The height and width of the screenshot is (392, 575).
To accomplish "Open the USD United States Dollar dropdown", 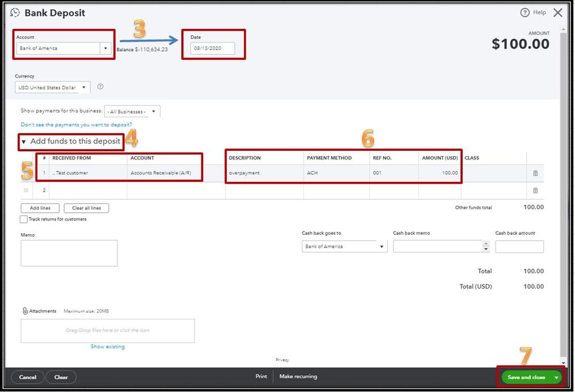I will (83, 87).
